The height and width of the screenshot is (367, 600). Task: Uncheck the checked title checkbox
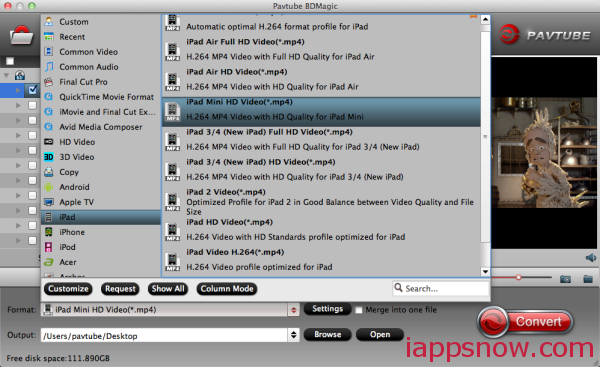pyautogui.click(x=33, y=90)
